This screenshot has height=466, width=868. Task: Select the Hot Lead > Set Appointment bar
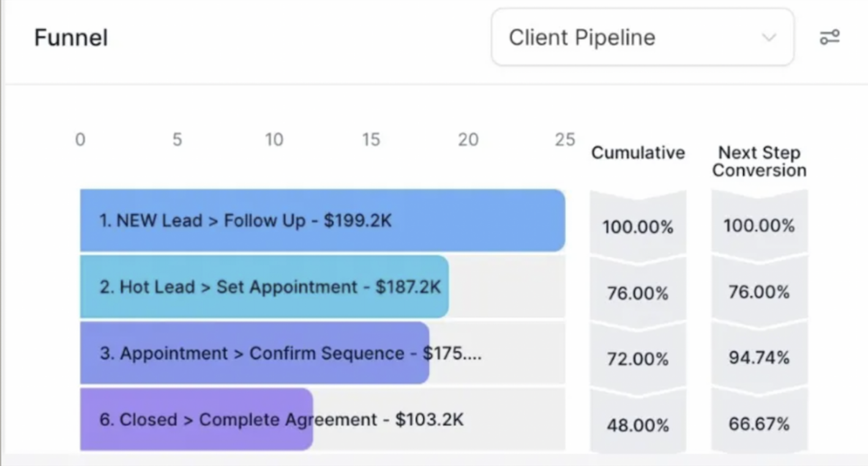click(264, 287)
